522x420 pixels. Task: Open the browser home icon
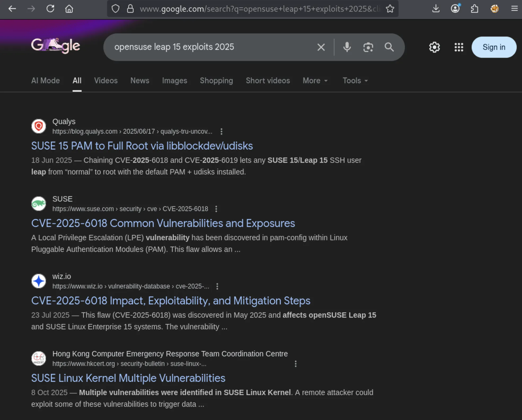(x=69, y=9)
